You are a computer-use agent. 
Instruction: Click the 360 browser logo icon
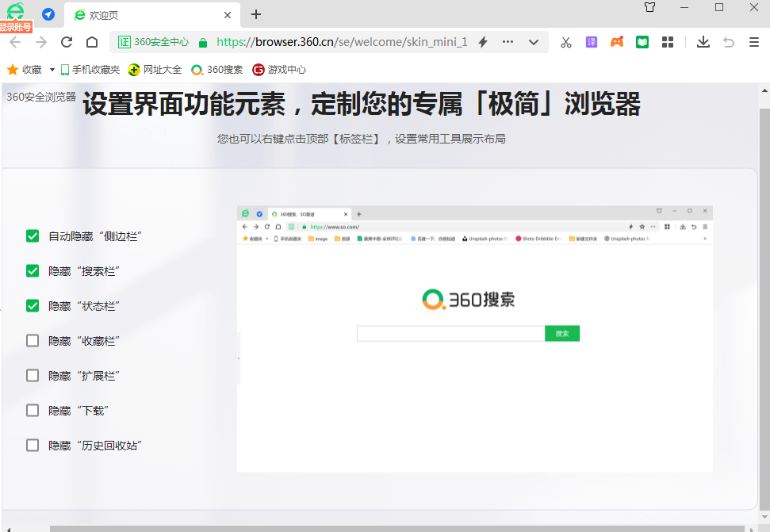coord(16,11)
